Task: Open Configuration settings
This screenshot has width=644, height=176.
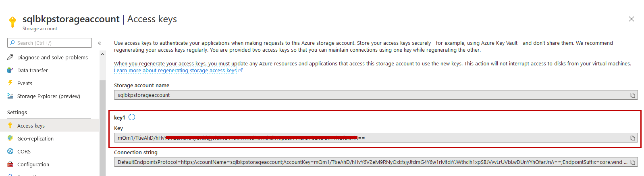Action: click(33, 164)
